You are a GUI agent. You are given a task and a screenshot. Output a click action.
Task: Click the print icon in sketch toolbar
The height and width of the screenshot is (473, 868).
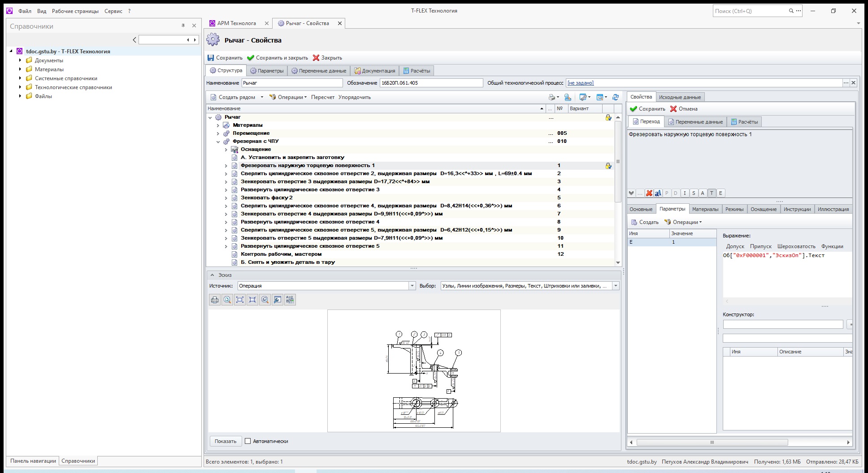click(215, 300)
